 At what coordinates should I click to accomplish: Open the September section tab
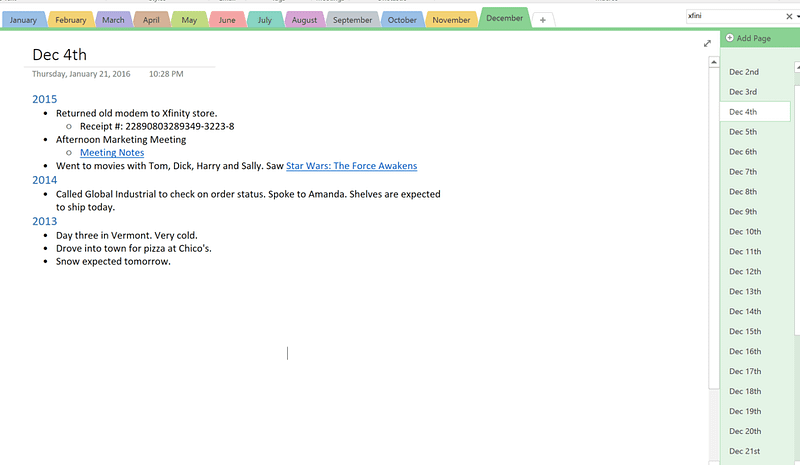352,20
